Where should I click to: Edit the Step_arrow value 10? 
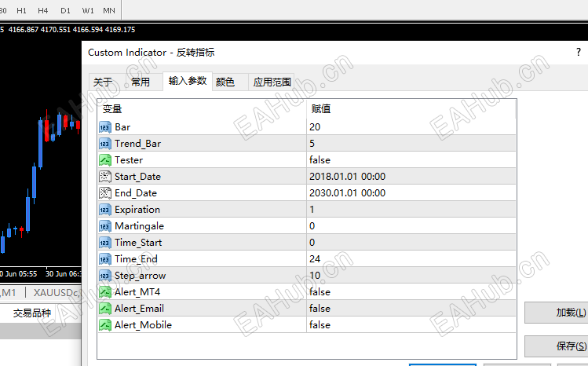(x=411, y=276)
